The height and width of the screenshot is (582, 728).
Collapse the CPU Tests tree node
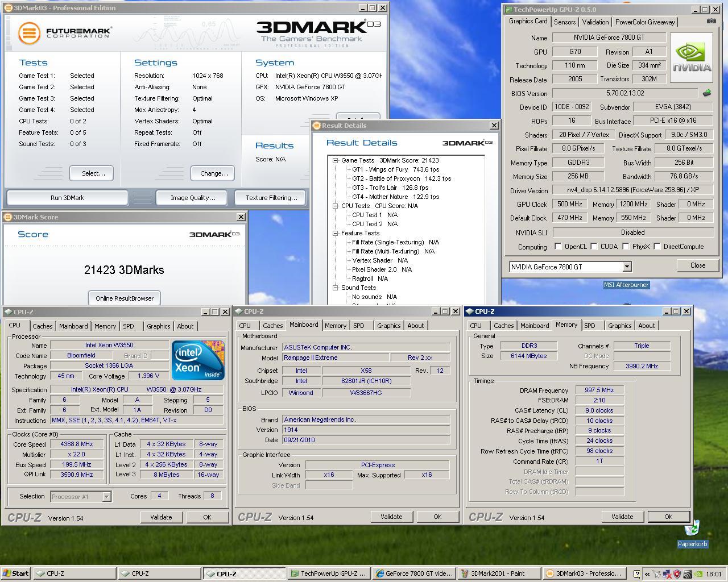tap(336, 206)
